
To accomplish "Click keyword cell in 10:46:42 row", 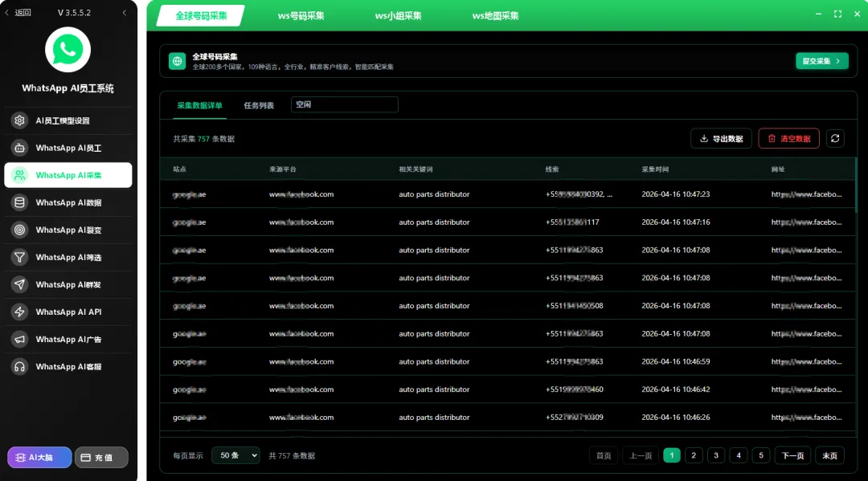I will (434, 389).
